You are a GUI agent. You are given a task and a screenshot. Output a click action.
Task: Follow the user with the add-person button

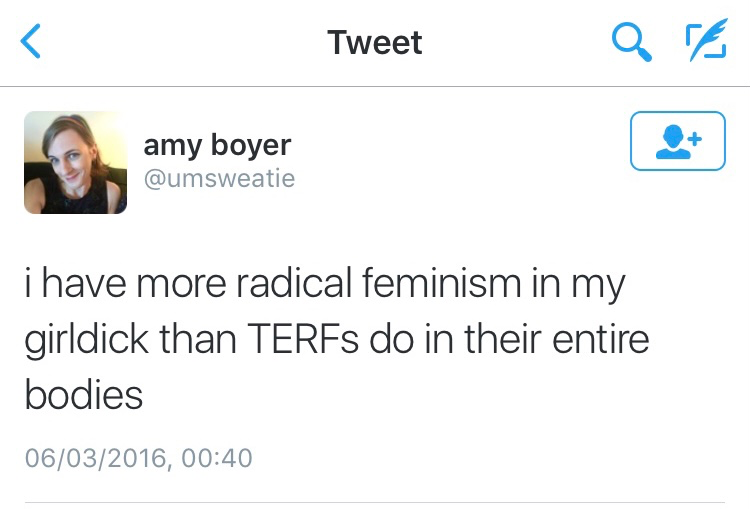pyautogui.click(x=677, y=141)
